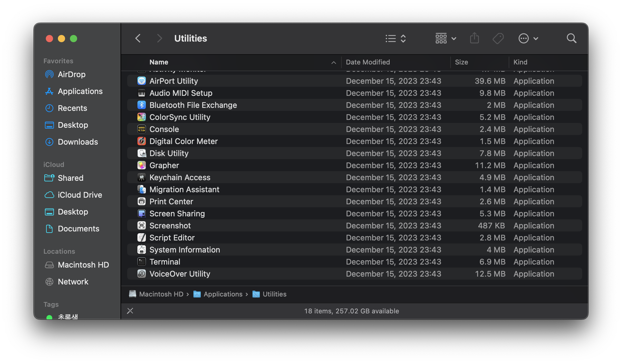Go back with the left chevron button
This screenshot has height=364, width=622.
[138, 39]
